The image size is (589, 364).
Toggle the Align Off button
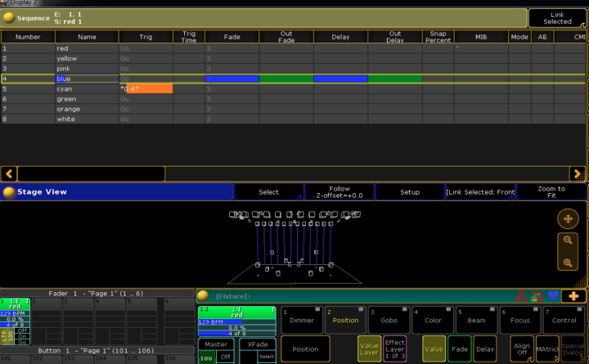pyautogui.click(x=522, y=349)
